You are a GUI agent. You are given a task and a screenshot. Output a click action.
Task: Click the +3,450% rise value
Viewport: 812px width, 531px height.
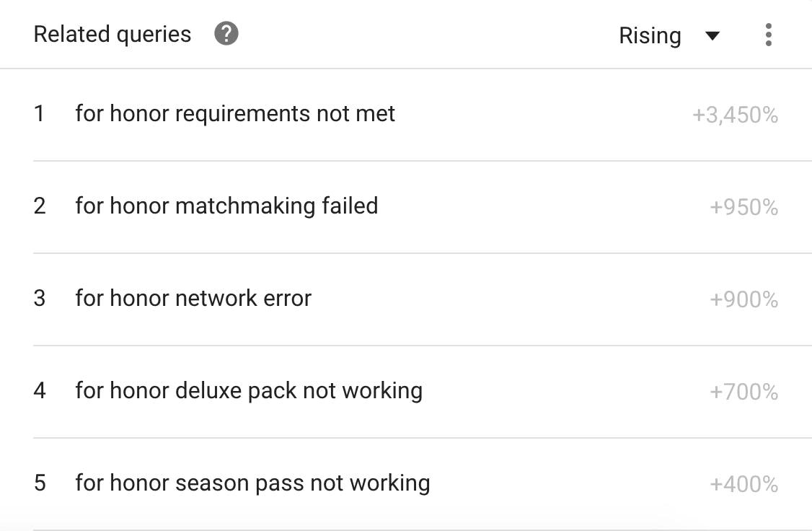tap(735, 115)
